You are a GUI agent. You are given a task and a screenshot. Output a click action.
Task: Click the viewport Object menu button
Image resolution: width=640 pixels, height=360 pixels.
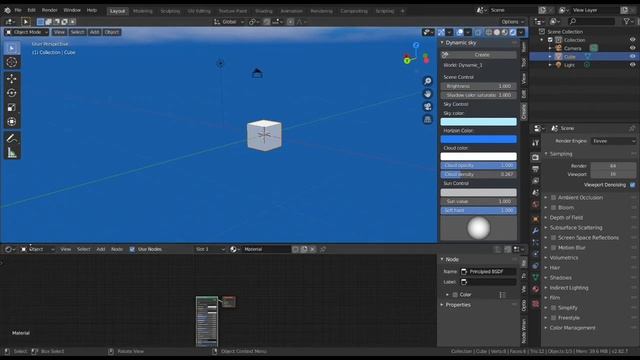click(111, 32)
